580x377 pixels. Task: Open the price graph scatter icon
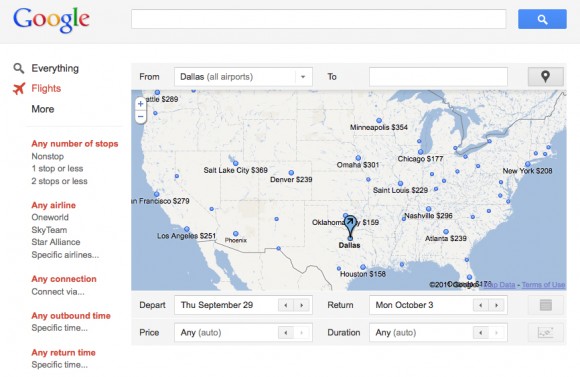pos(546,332)
